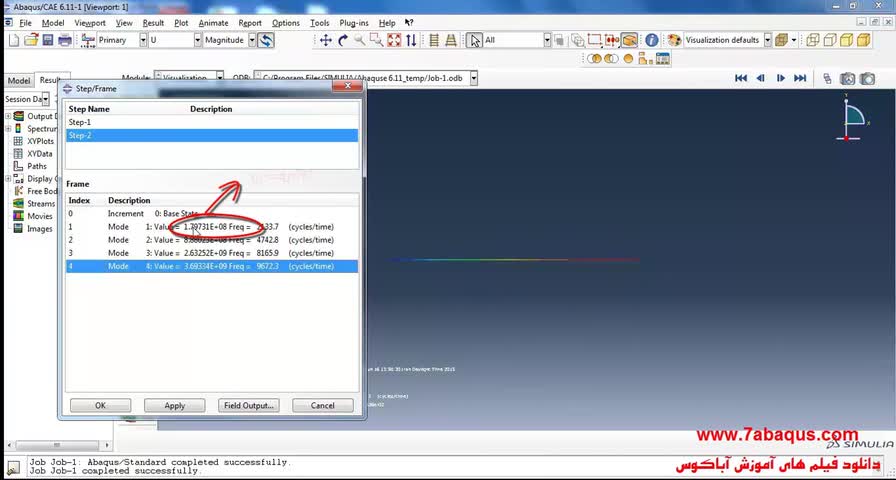Open the display group manager icon
The image size is (896, 480).
click(663, 58)
